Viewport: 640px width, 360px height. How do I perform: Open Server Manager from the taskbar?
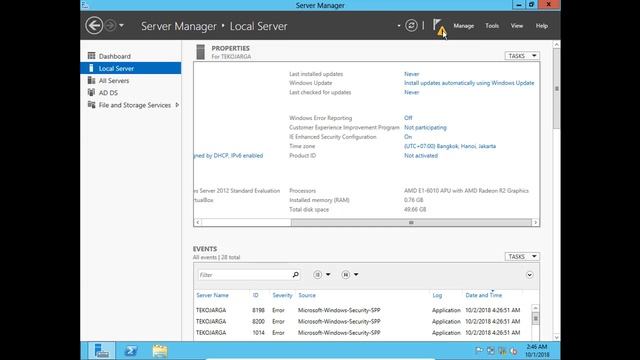pyautogui.click(x=101, y=351)
